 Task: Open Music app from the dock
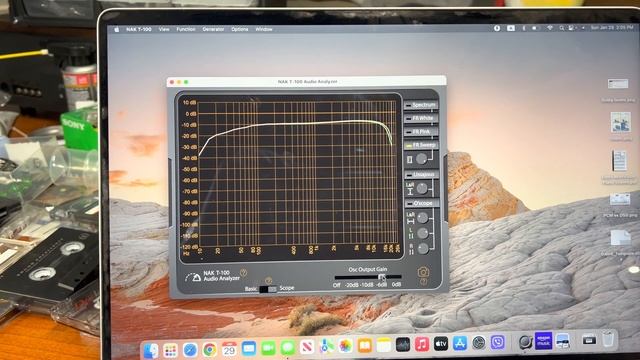coord(422,344)
